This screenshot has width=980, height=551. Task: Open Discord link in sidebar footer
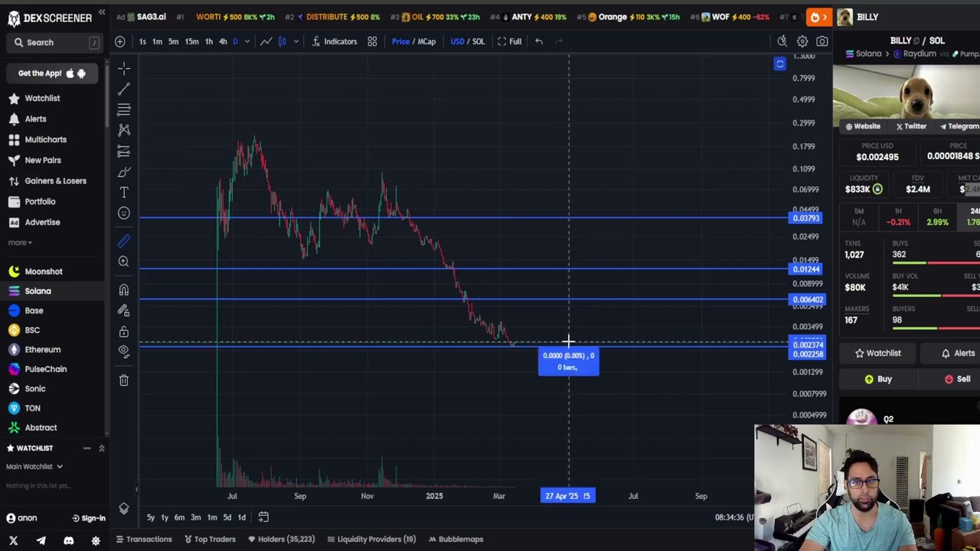[68, 541]
